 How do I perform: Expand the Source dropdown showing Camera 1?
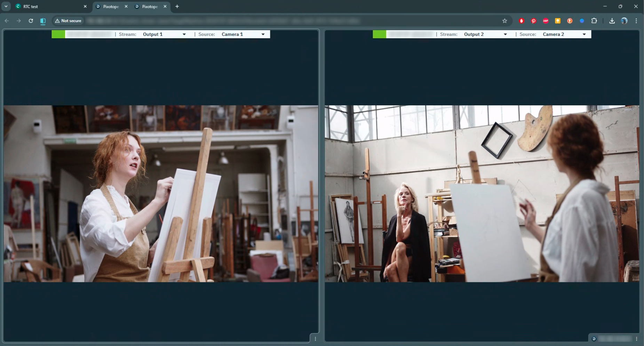tap(243, 34)
